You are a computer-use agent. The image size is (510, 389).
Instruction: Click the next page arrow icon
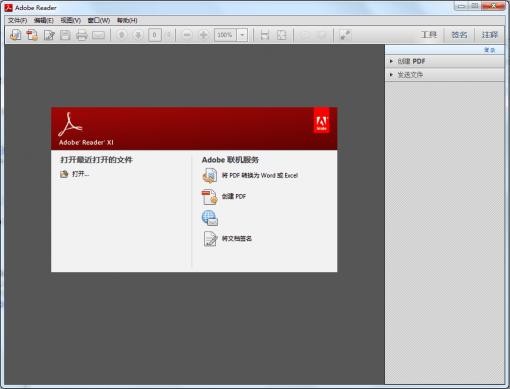[138, 35]
